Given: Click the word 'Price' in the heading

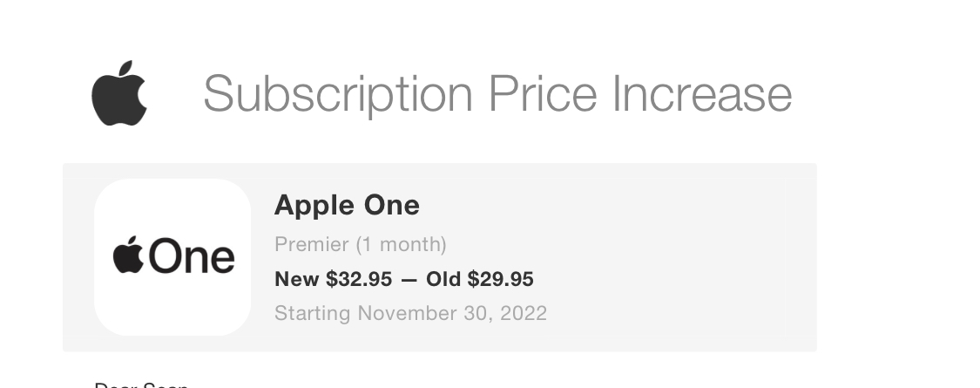Looking at the screenshot, I should pos(543,93).
